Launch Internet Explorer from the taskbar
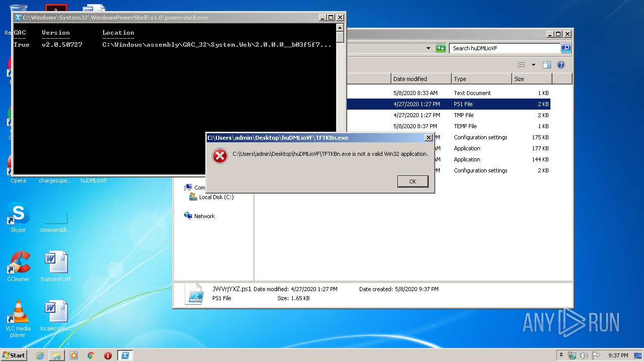 40,355
